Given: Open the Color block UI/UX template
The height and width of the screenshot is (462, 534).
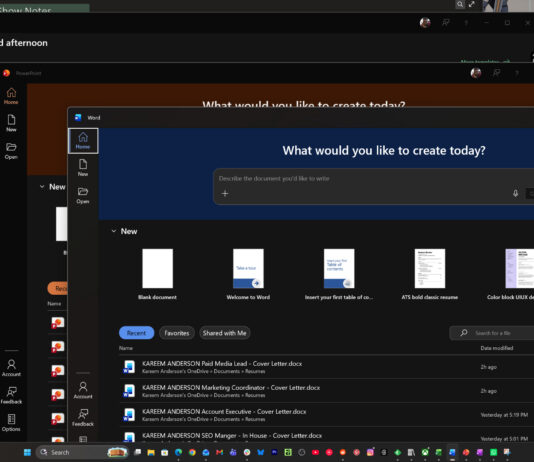Looking at the screenshot, I should click(x=511, y=274).
